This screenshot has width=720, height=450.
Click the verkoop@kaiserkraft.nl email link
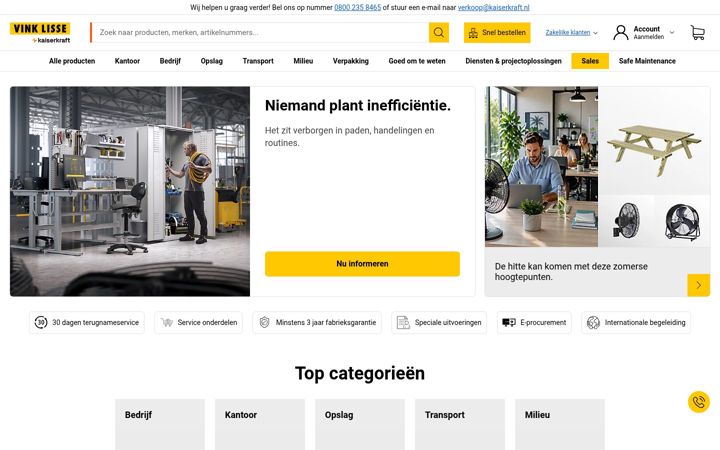click(x=494, y=7)
